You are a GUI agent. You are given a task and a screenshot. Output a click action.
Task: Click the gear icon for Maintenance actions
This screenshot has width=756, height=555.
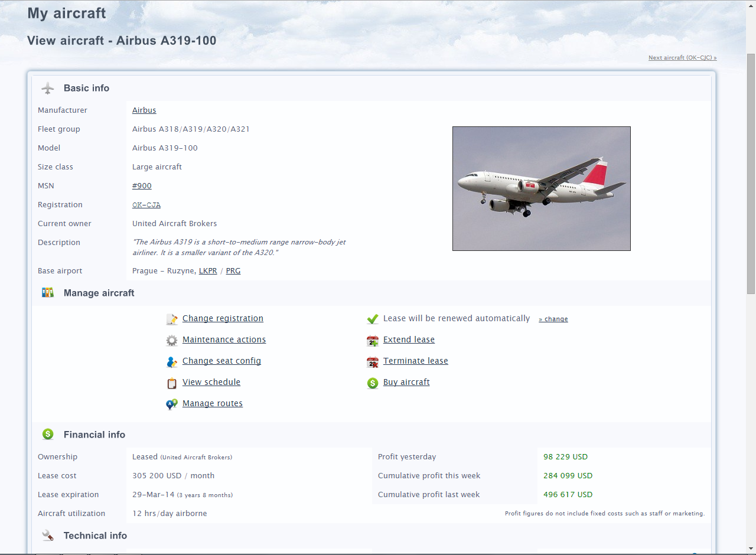pos(172,341)
